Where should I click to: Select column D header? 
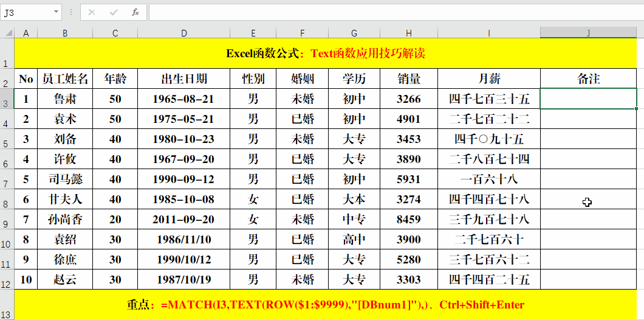pos(183,33)
